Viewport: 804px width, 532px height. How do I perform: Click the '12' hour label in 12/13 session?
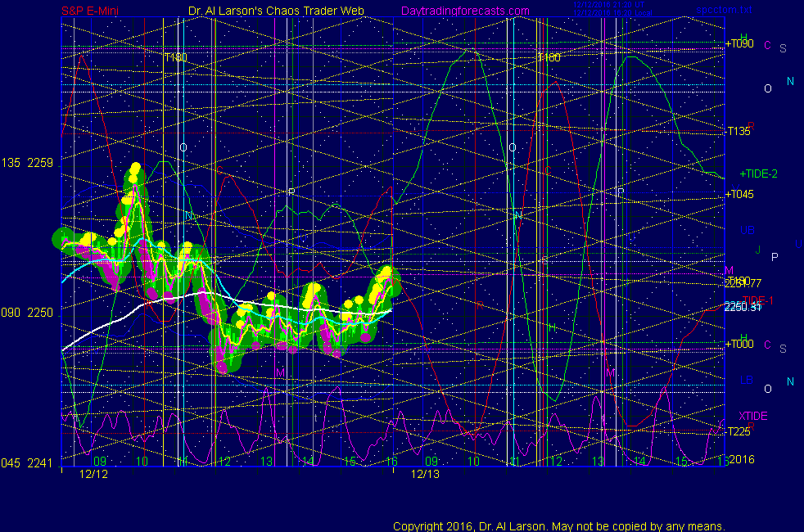click(x=557, y=462)
